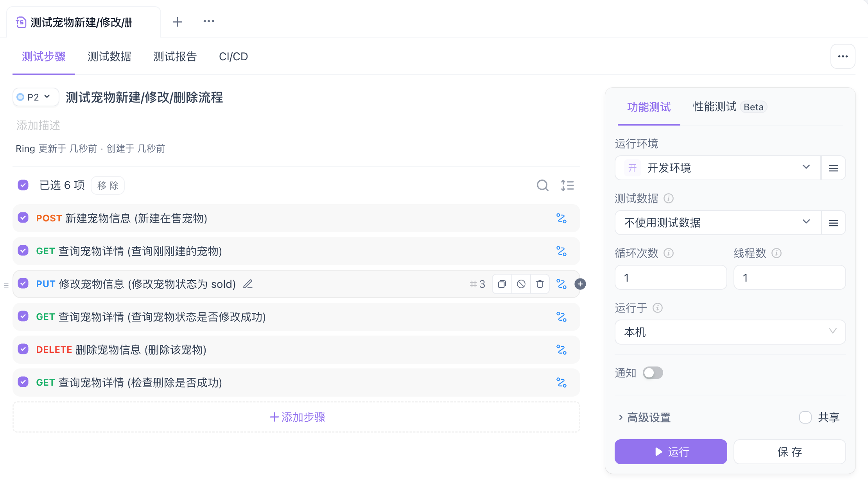
Task: Disable the PUT 修改宠物信息 step
Action: click(x=521, y=284)
